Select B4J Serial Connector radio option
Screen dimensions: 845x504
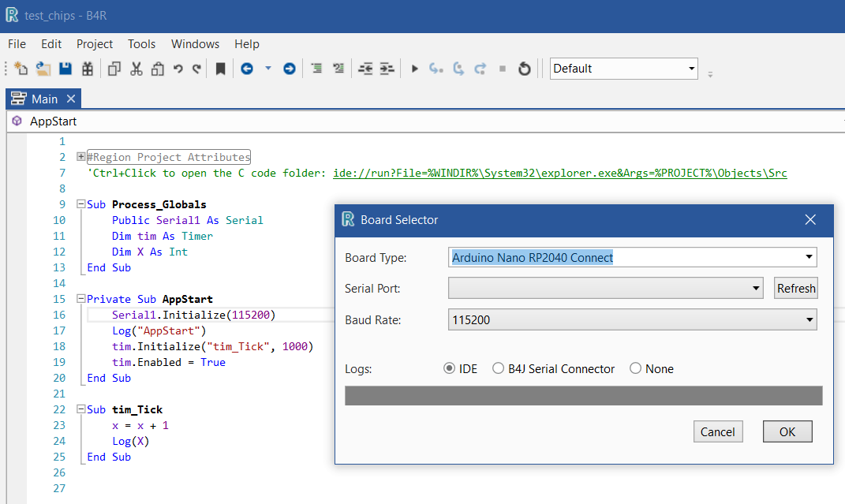click(499, 368)
